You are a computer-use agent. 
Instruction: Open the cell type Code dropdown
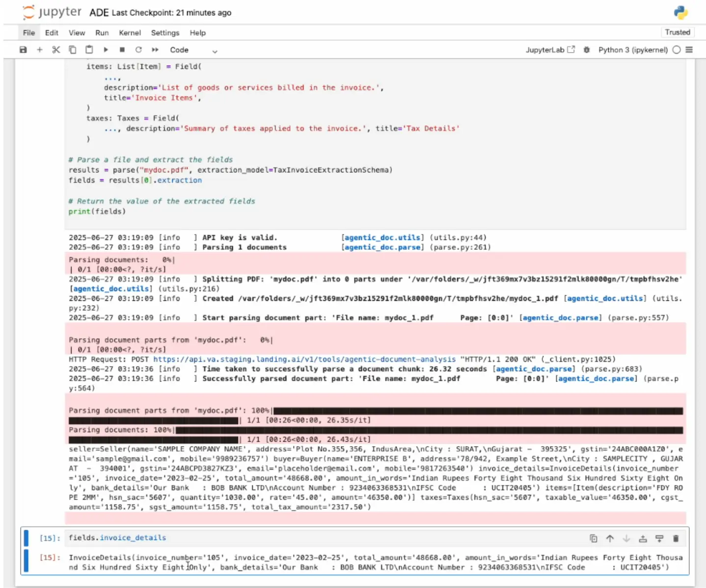click(x=193, y=50)
